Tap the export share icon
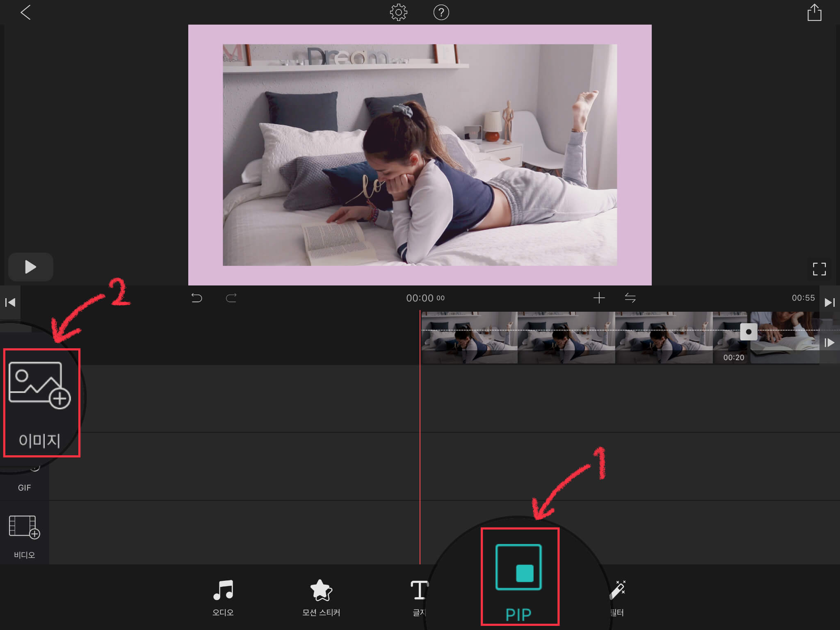The width and height of the screenshot is (840, 630). 814,12
